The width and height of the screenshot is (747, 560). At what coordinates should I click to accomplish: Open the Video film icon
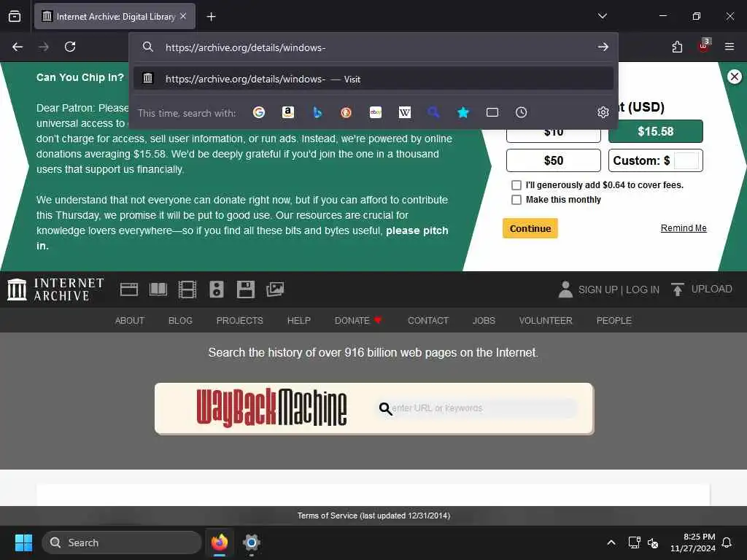(x=187, y=289)
